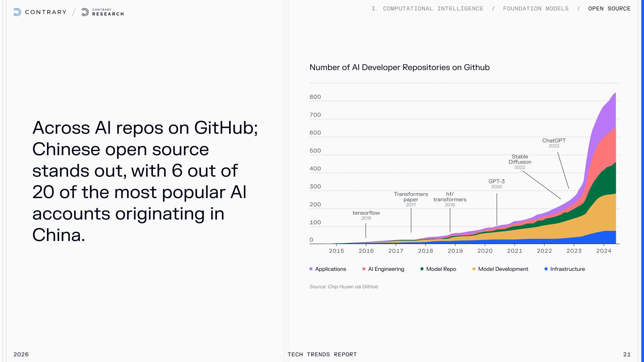This screenshot has width=644, height=362.
Task: Click the Stable Diffusion 2022 annotation
Action: click(520, 162)
